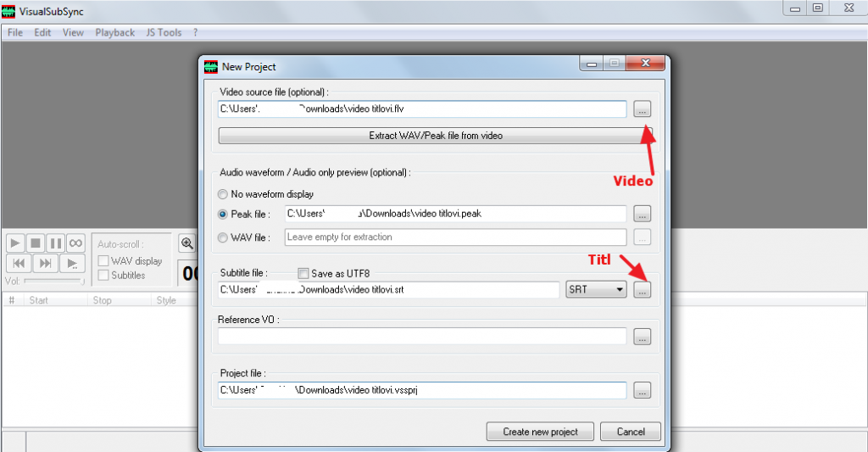Click the Style column header
Screen dimensions: 868x452
(x=174, y=300)
